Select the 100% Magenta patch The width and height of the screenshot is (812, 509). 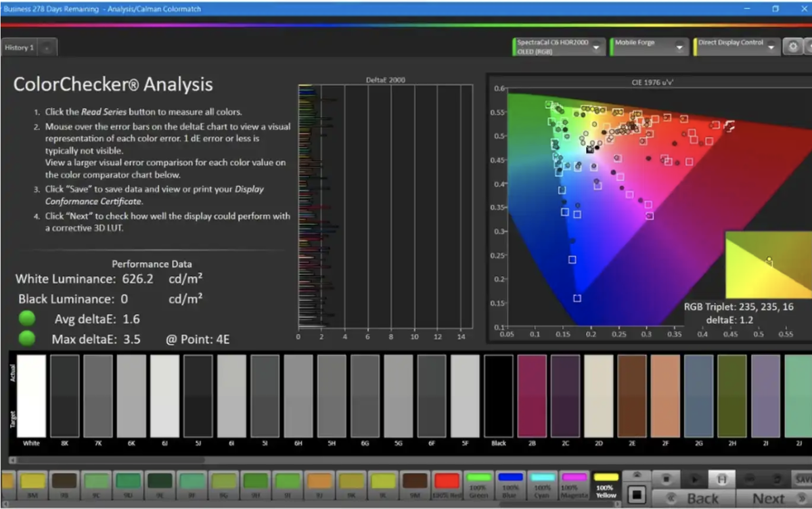click(x=574, y=485)
